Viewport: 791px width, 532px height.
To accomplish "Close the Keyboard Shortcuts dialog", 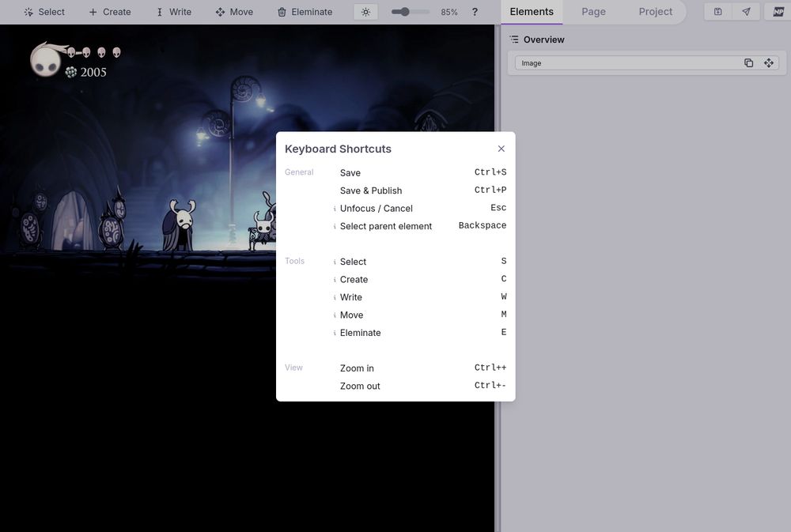I will pyautogui.click(x=501, y=149).
